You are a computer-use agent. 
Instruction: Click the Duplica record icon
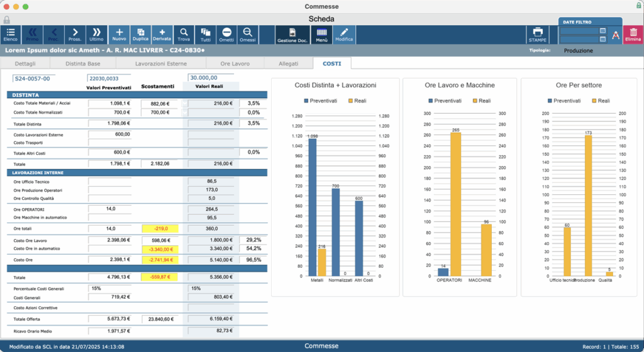(140, 35)
